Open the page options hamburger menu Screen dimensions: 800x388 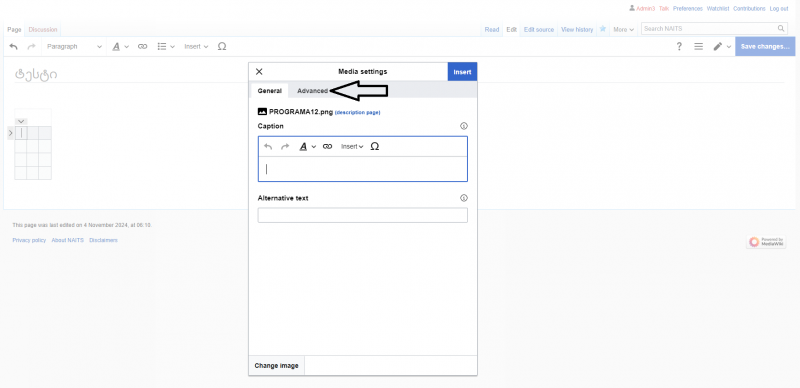click(698, 46)
